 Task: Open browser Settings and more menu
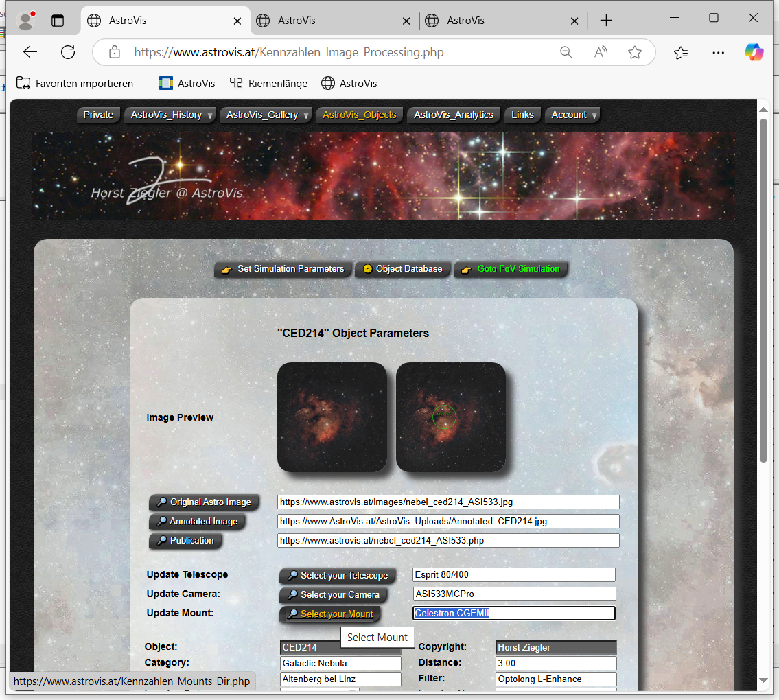coord(719,52)
